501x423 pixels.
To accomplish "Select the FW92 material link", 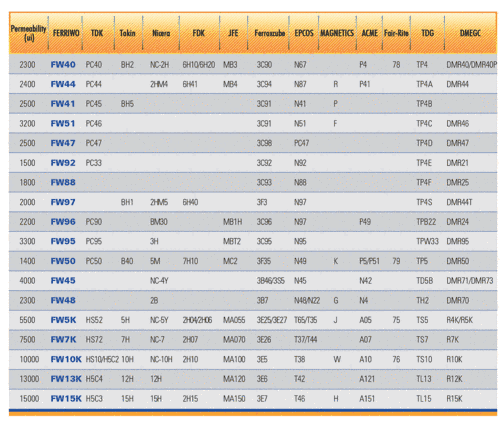I will coord(63,163).
